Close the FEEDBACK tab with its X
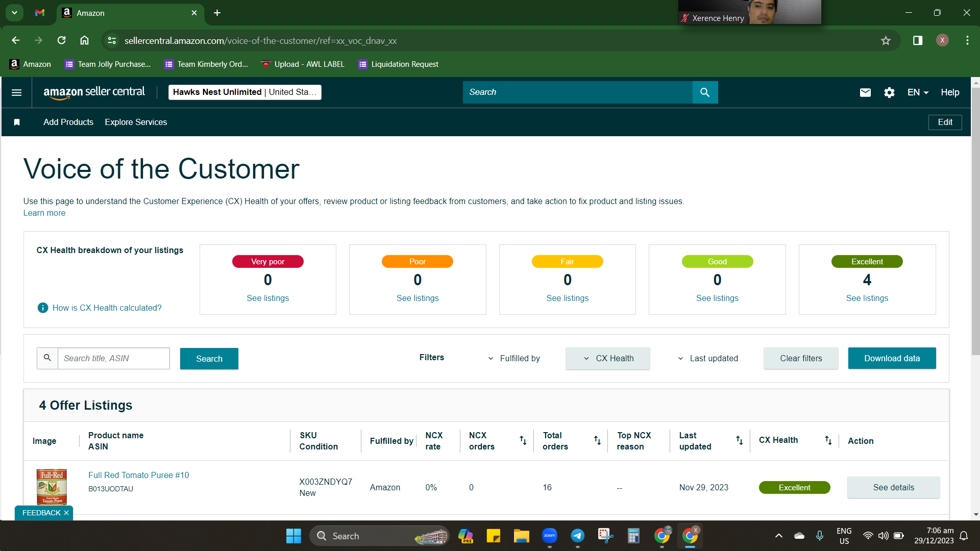 tap(66, 513)
